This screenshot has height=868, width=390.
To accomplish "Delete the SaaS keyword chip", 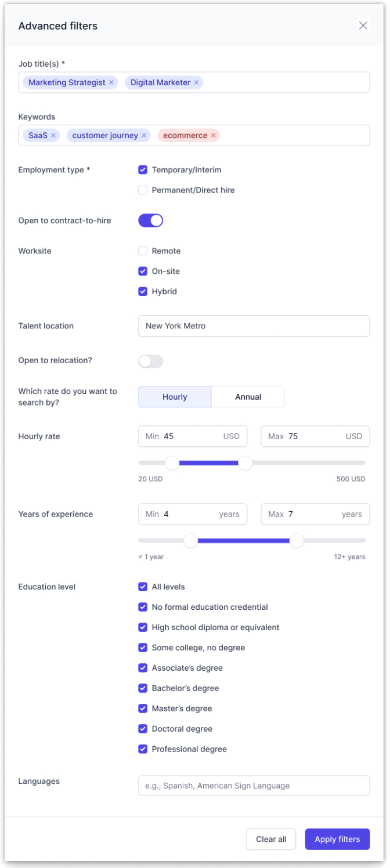I will point(53,135).
